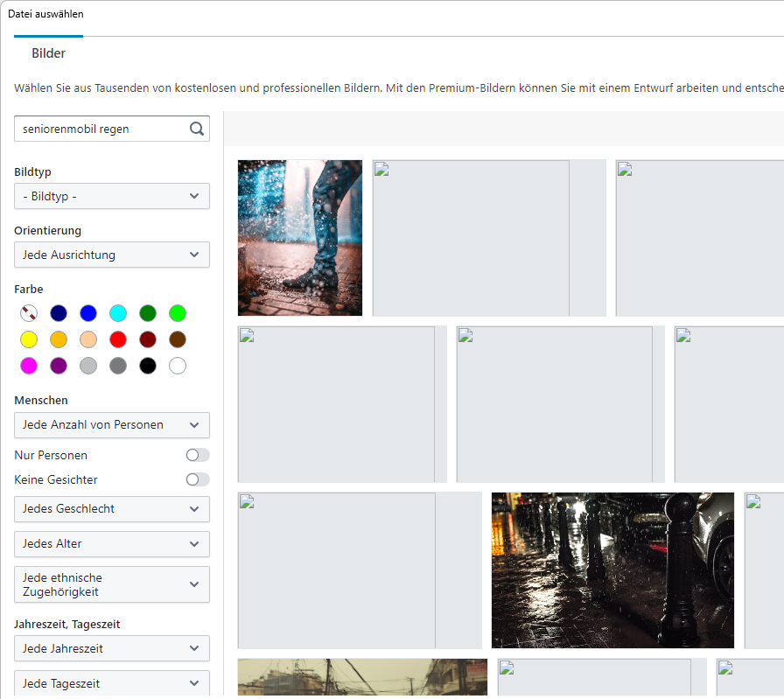Select the rainy boot photo thumbnail
Screen dimensions: 784x699
(x=300, y=238)
